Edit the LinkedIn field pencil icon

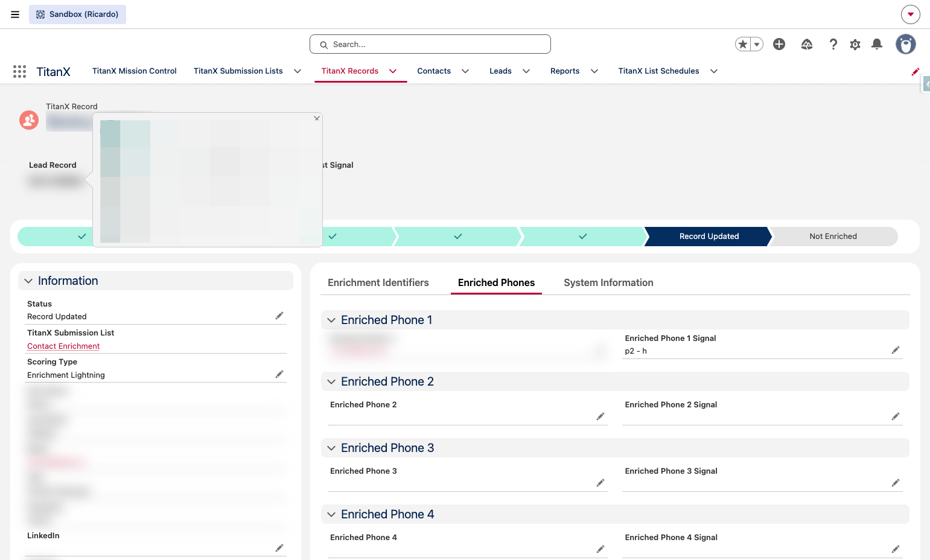pos(279,548)
